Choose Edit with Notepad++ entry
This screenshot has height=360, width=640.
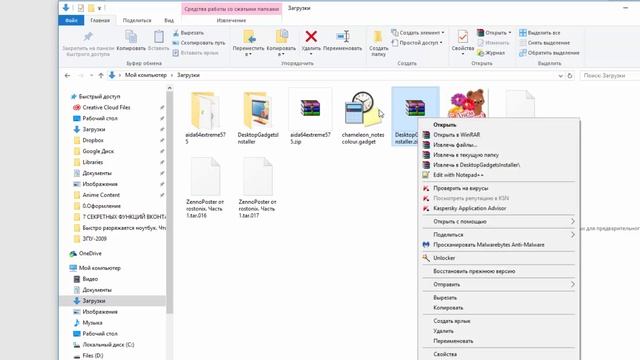tap(498, 175)
